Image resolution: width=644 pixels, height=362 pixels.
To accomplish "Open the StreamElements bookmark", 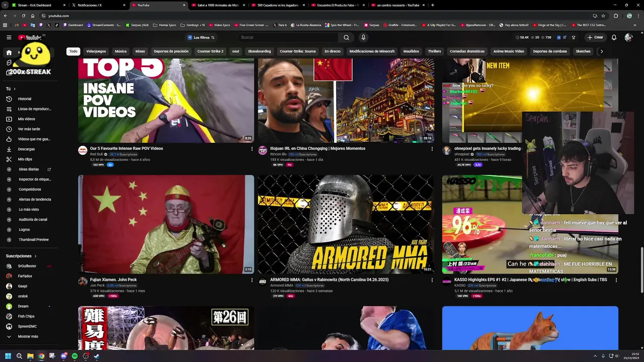I will 104,25.
